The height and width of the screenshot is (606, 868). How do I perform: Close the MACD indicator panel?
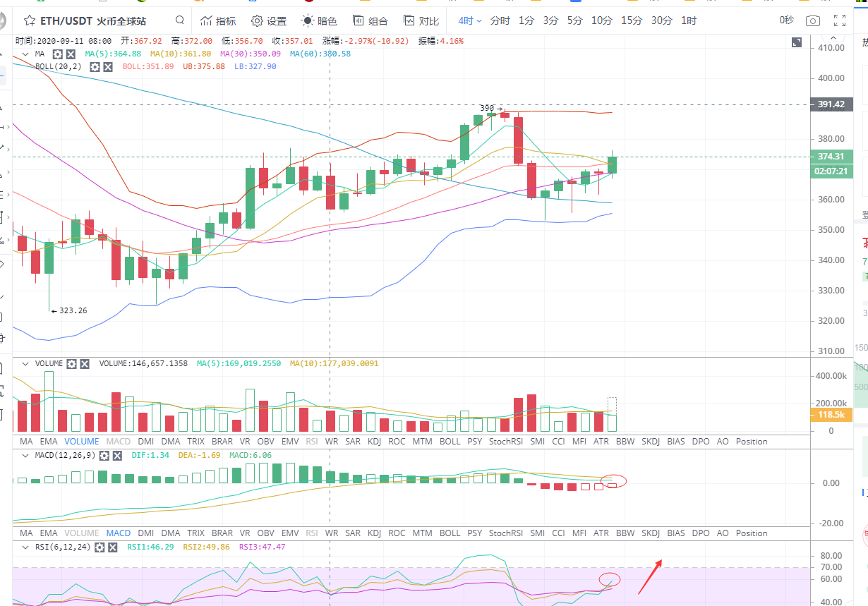tap(118, 456)
